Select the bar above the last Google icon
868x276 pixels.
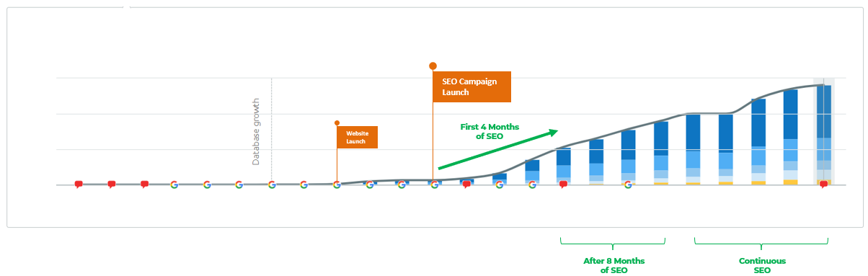[629, 158]
